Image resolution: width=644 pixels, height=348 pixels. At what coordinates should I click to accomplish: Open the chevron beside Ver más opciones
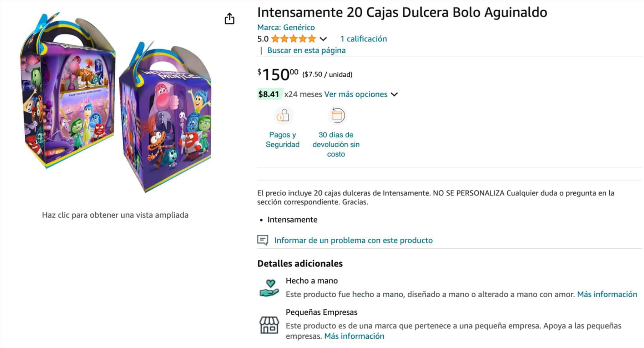click(x=394, y=94)
